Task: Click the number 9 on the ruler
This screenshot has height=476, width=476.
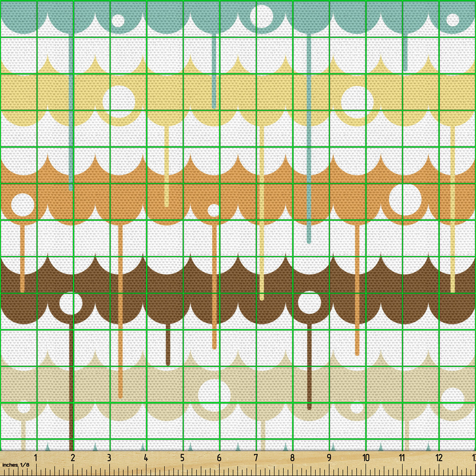Action: click(x=329, y=458)
